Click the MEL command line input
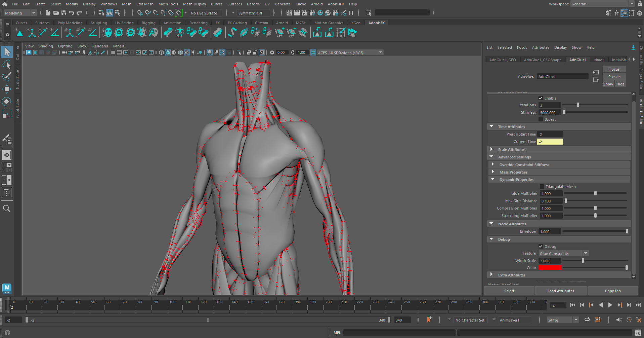This screenshot has width=644, height=338. [399, 333]
